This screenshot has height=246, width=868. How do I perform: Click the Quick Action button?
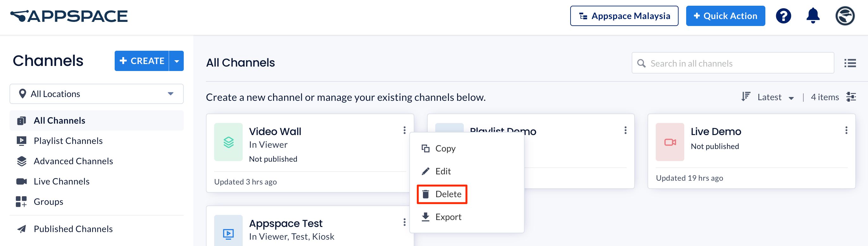coord(725,16)
